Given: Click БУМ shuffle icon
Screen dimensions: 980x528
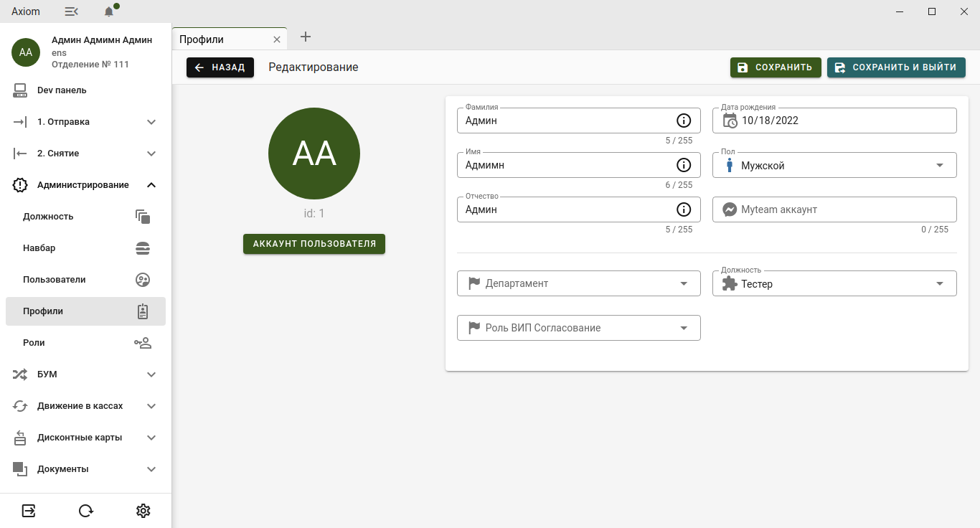Looking at the screenshot, I should point(20,374).
